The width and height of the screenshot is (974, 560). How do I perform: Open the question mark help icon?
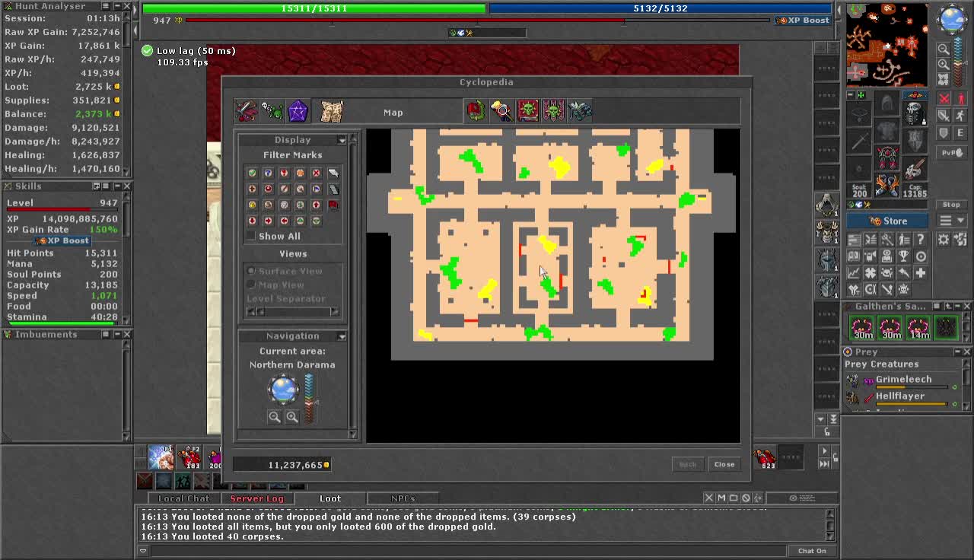(921, 240)
